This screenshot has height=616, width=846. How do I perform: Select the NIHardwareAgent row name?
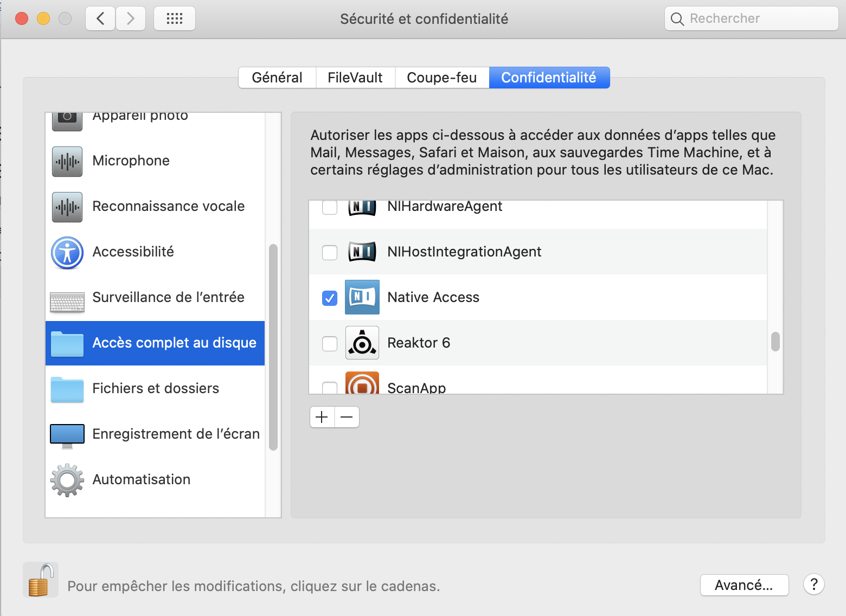click(x=445, y=207)
